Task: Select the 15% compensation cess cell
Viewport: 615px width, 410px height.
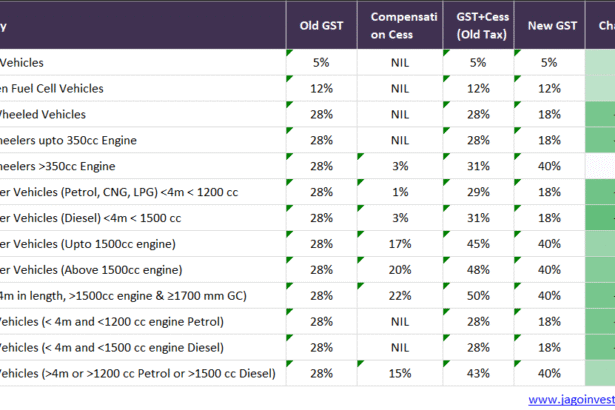Action: tap(399, 374)
